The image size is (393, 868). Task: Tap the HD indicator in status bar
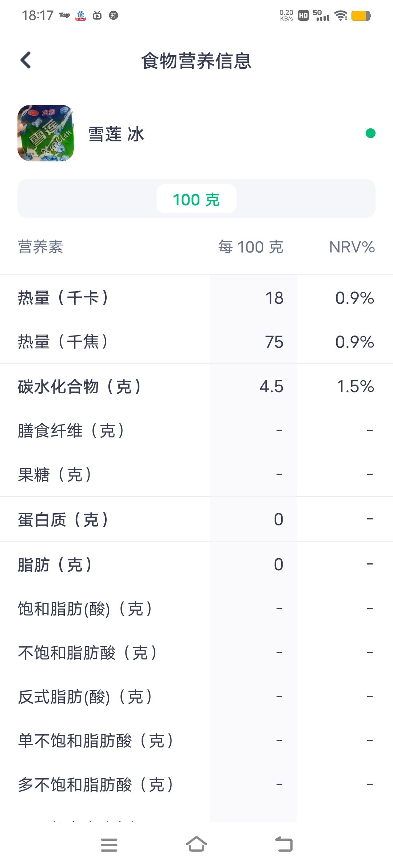[x=303, y=16]
